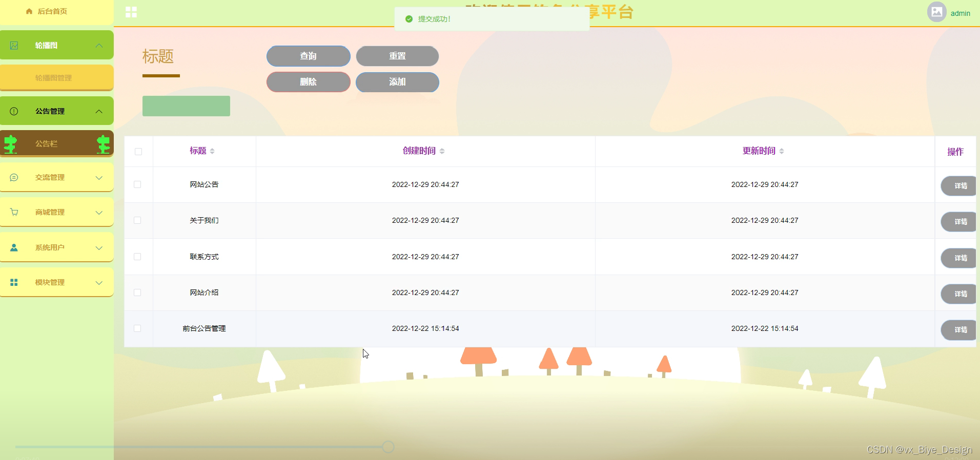Check the 前台公告管理 row checkbox

[137, 328]
